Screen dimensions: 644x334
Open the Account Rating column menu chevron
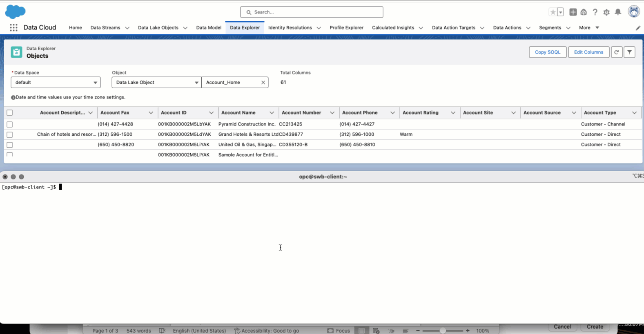453,113
